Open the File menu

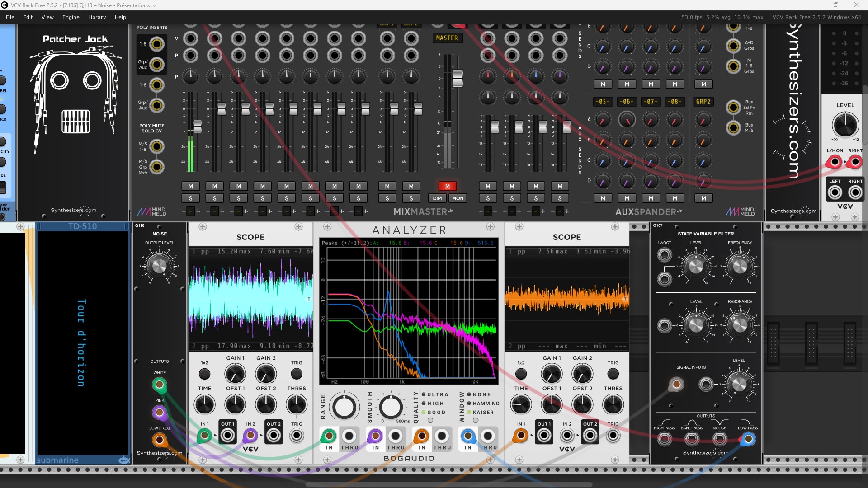point(10,17)
